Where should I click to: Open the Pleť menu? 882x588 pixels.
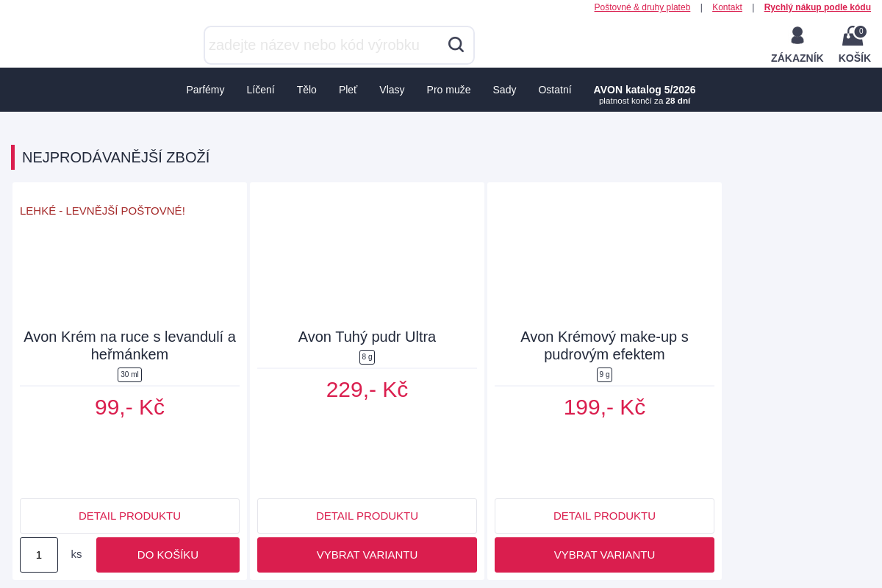point(348,90)
